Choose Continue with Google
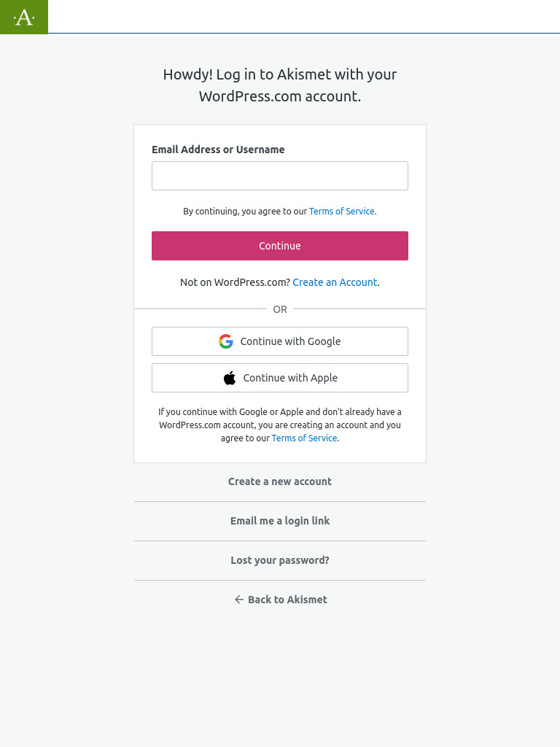The image size is (560, 747). [x=280, y=341]
